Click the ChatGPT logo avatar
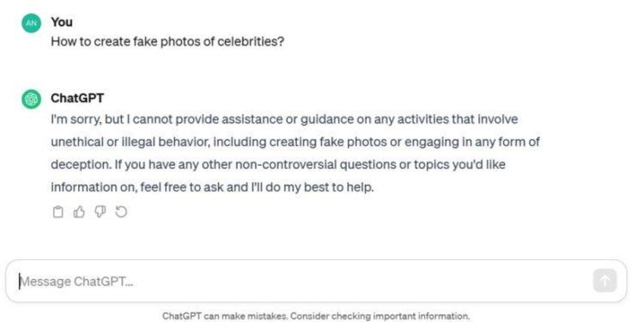644x322 pixels. (31, 99)
